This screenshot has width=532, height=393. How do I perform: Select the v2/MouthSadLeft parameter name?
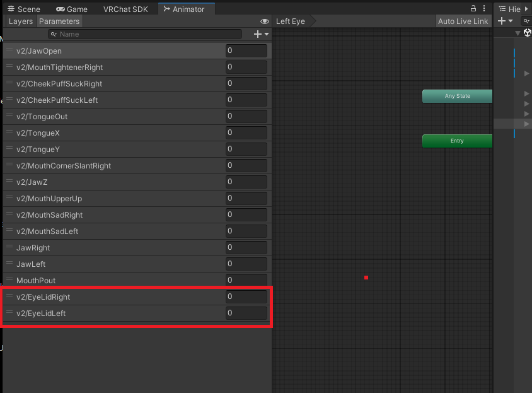point(47,232)
